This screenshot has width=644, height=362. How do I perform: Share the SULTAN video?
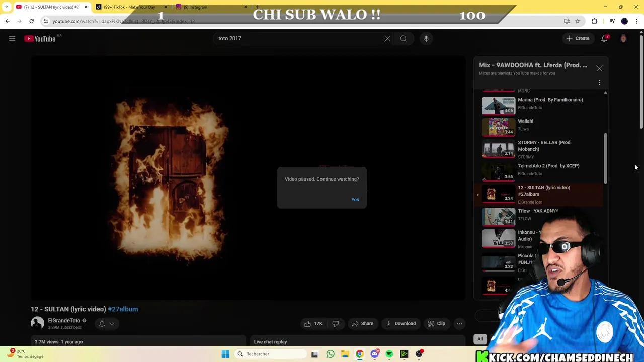pos(362,324)
